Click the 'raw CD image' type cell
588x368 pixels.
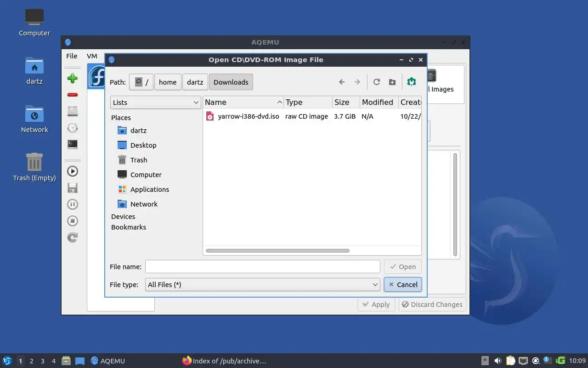pos(306,116)
